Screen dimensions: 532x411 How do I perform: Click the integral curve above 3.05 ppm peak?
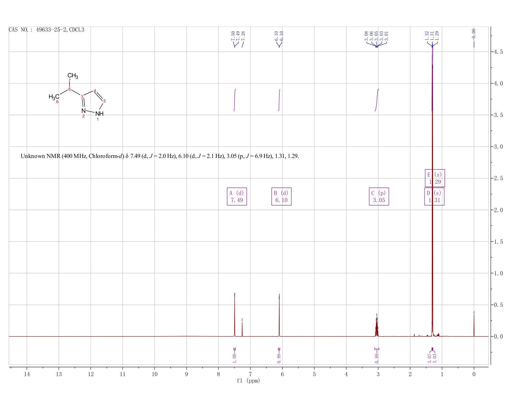point(377,100)
